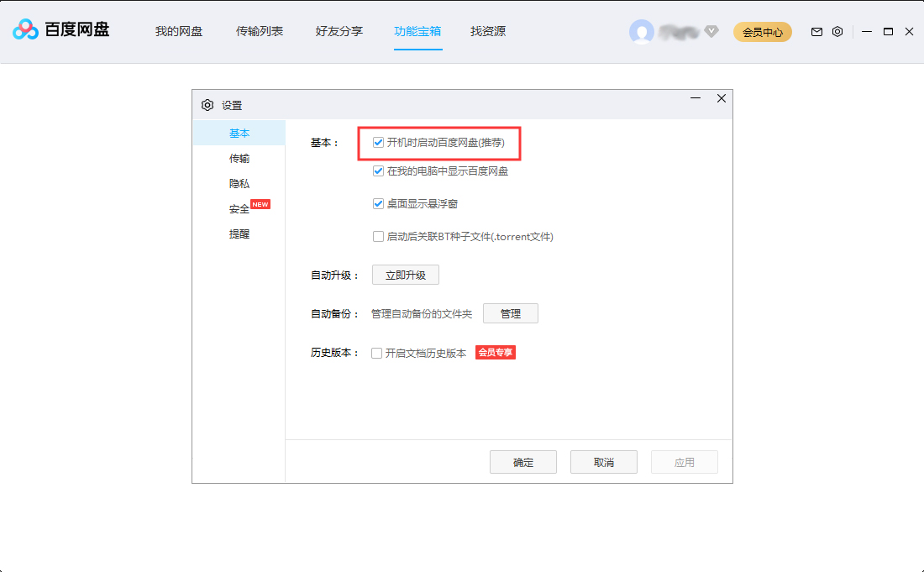Click the Baidu Netdisk logo icon

tap(24, 30)
